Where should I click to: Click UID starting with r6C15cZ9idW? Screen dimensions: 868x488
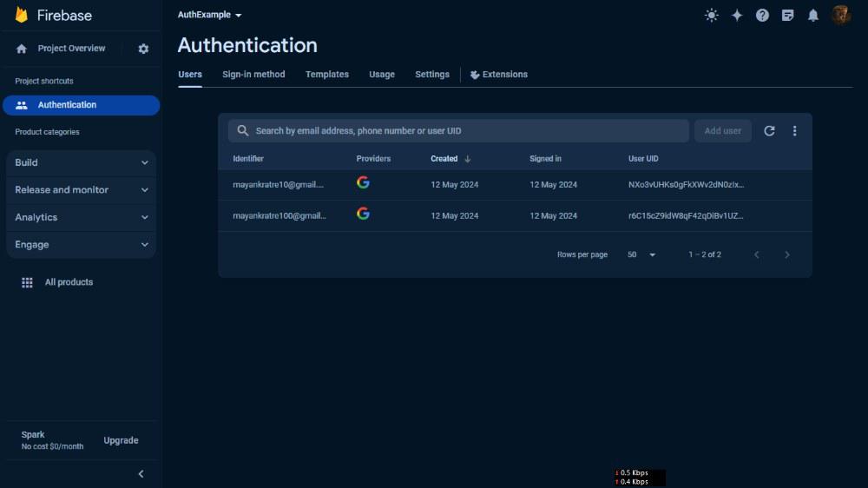click(686, 216)
